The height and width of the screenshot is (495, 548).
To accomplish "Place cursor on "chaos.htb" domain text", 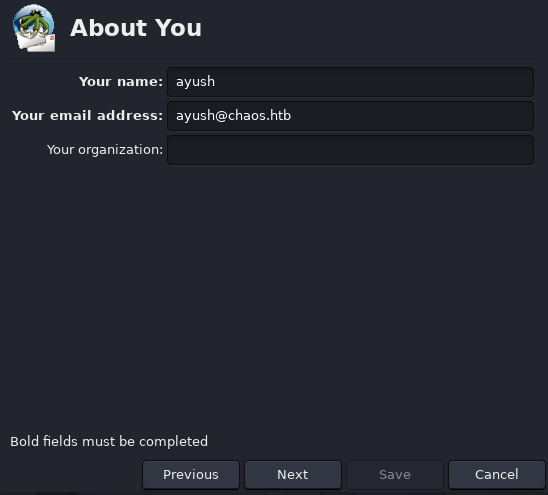I will click(259, 116).
